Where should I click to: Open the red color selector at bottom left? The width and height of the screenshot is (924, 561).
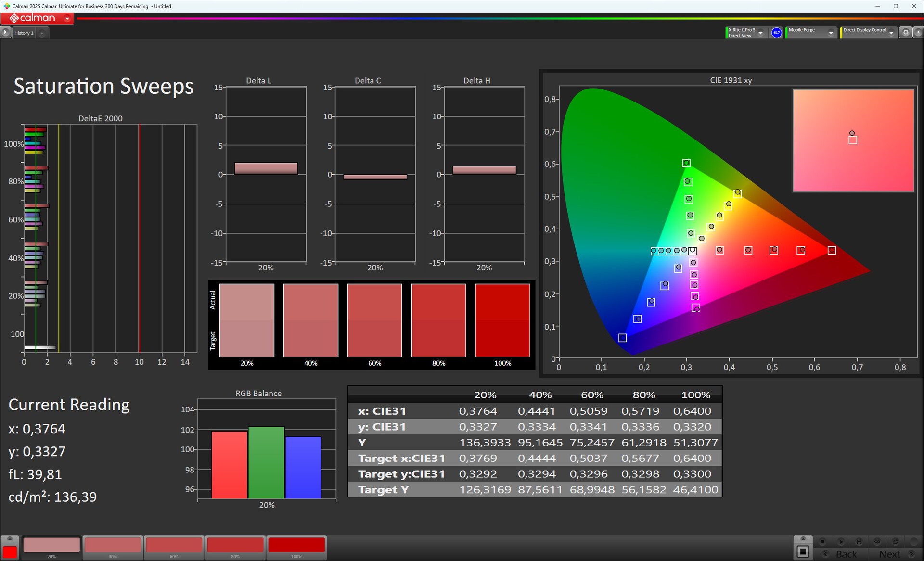point(10,551)
